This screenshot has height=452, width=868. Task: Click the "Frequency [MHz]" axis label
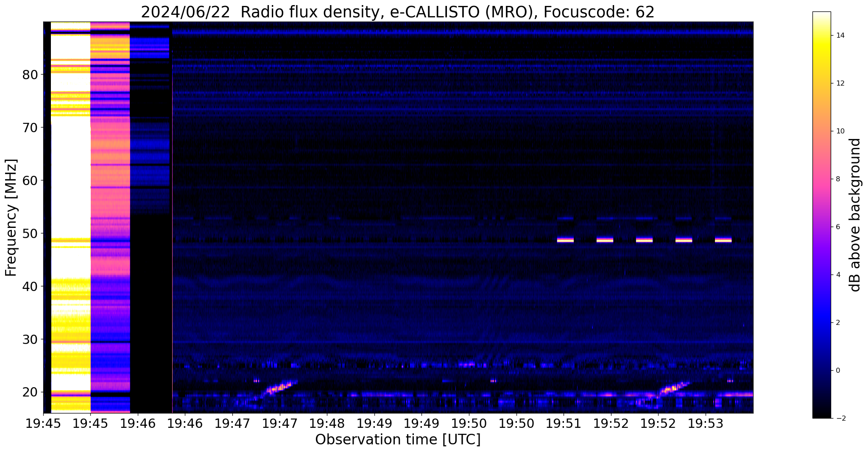point(11,218)
